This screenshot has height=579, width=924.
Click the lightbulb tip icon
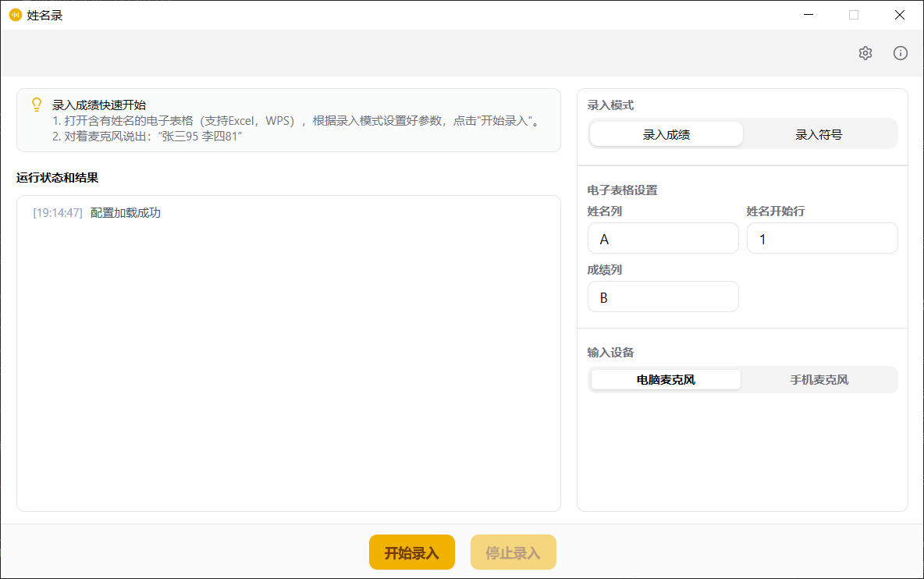37,105
